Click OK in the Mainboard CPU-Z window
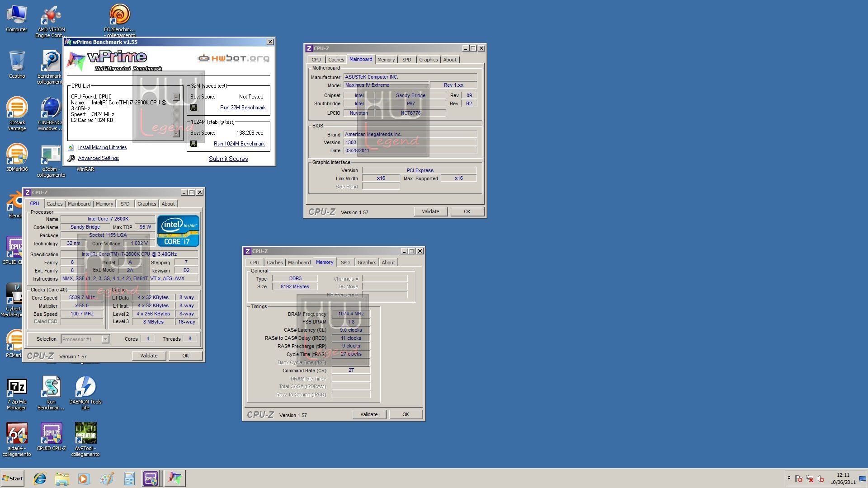868x488 pixels. tap(467, 211)
